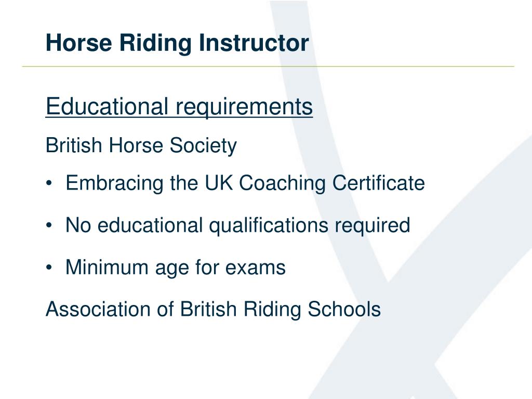Image resolution: width=532 pixels, height=399 pixels.
Task: Click the bullet dot before Minimum age
Action: coord(49,268)
